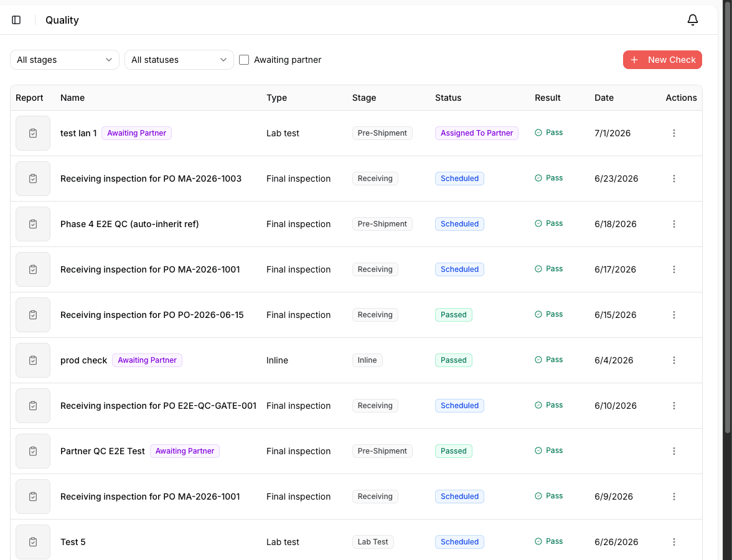The height and width of the screenshot is (560, 732).
Task: Open the notifications bell
Action: click(693, 20)
